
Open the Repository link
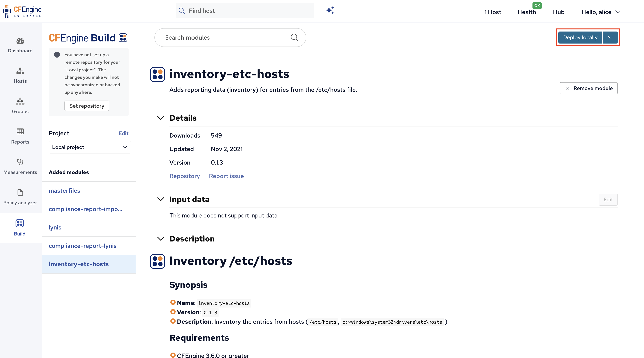(x=185, y=176)
